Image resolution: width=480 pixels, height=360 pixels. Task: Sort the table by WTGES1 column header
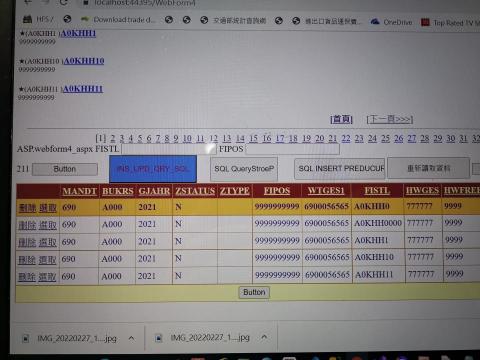click(x=326, y=190)
